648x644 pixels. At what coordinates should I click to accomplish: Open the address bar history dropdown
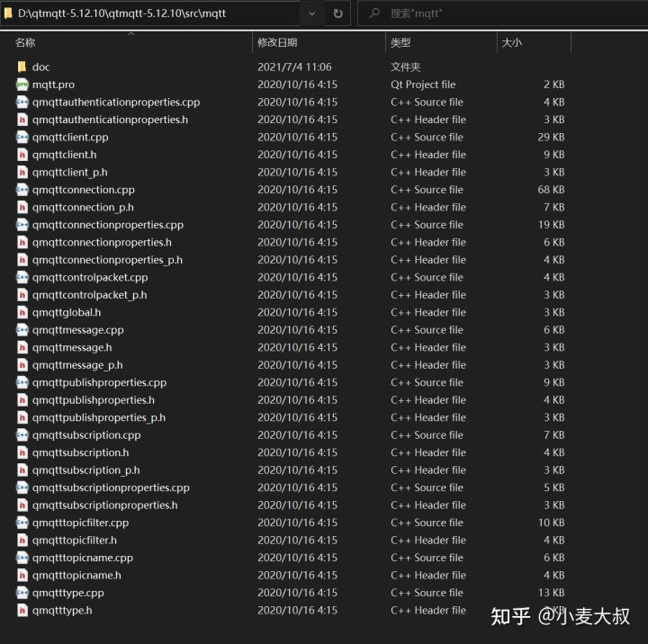pos(312,13)
